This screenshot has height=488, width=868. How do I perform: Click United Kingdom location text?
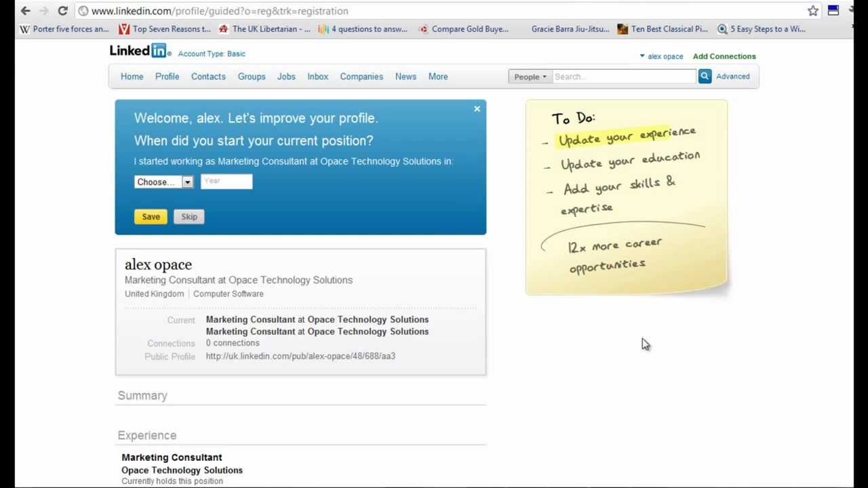(154, 293)
